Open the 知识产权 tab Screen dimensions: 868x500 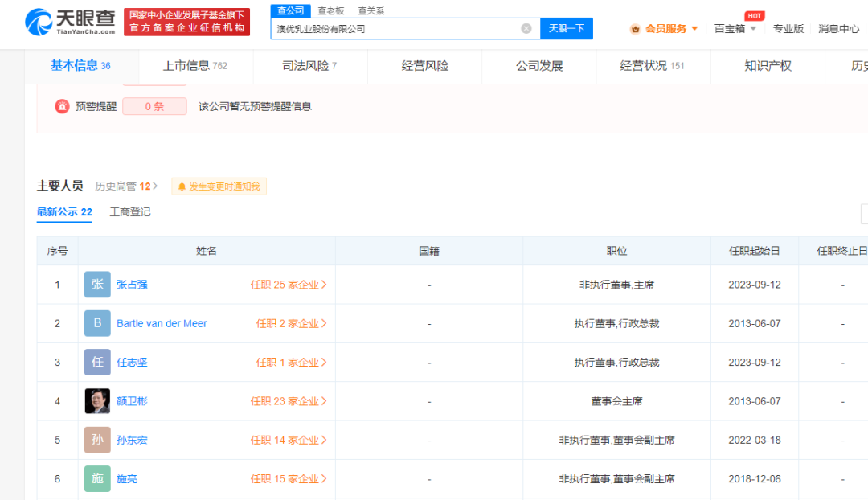[x=768, y=66]
